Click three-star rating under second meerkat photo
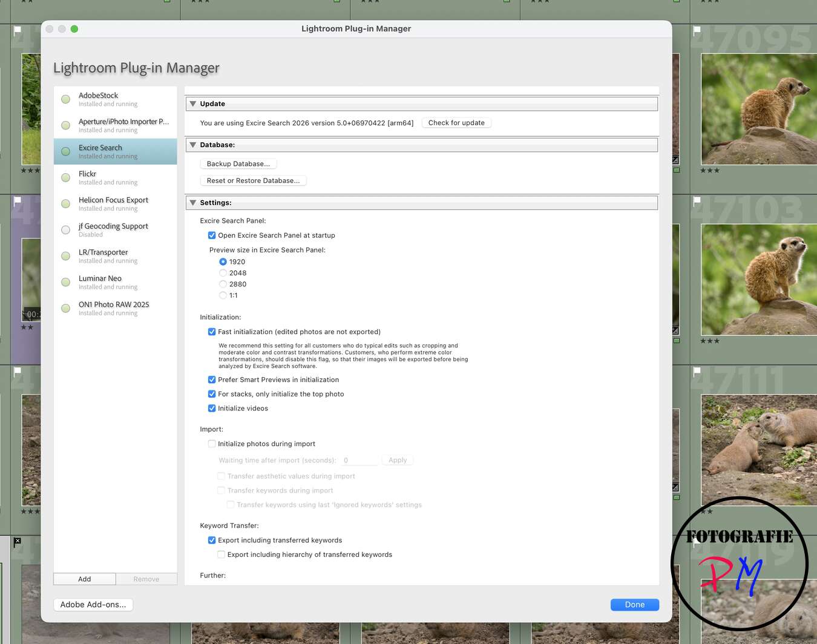Viewport: 817px width, 644px height. (x=710, y=341)
